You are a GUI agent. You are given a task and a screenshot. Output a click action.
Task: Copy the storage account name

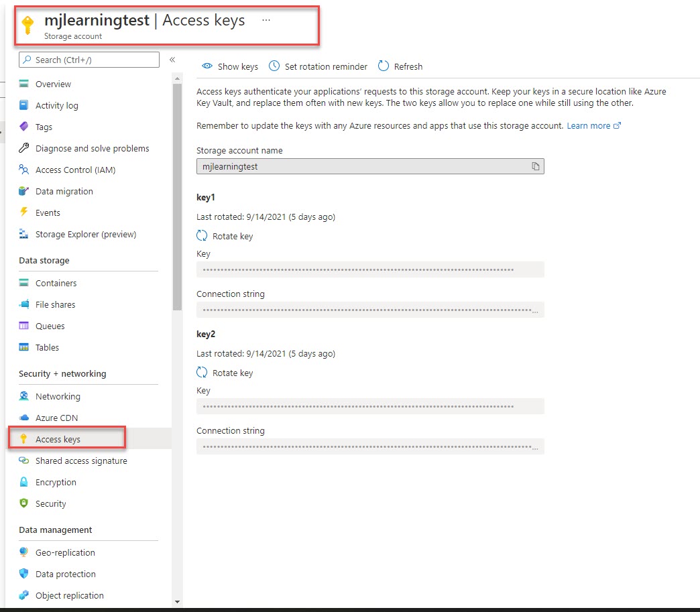[536, 166]
